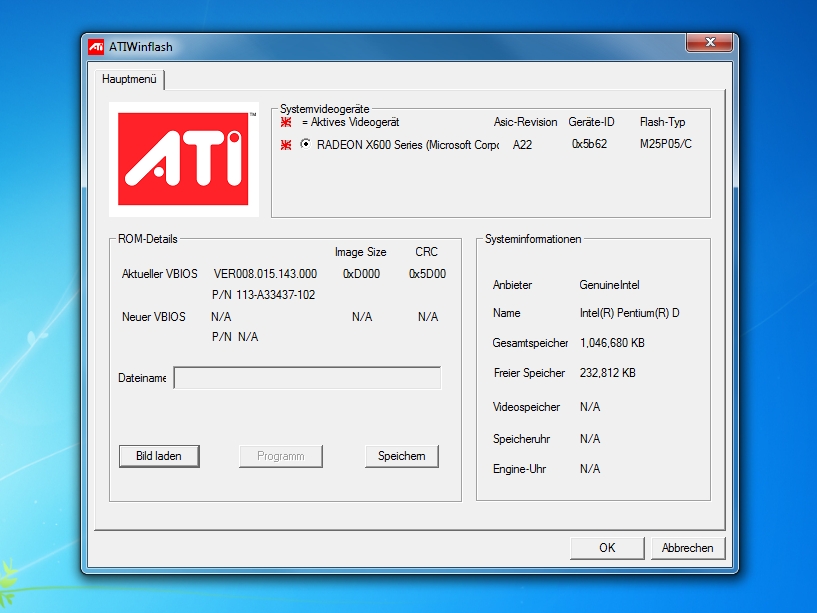Click the Speicheruhr label
This screenshot has height=613, width=817.
[522, 439]
